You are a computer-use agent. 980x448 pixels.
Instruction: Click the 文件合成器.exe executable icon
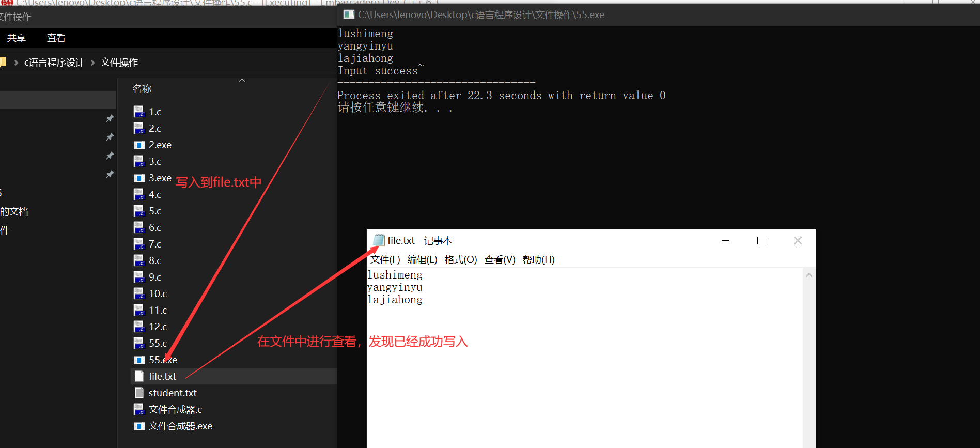click(139, 426)
